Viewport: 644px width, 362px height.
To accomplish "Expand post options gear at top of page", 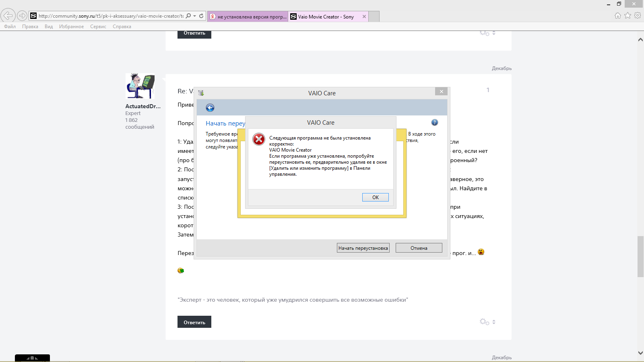I will [x=484, y=33].
